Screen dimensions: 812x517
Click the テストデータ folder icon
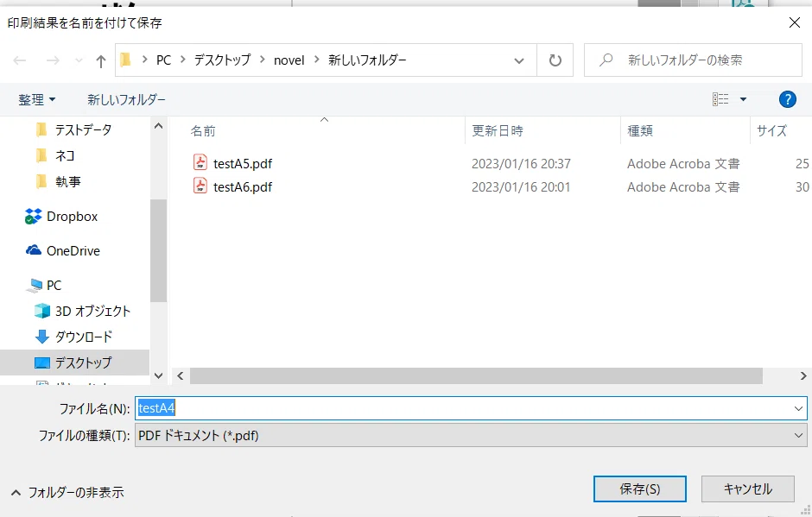(41, 129)
